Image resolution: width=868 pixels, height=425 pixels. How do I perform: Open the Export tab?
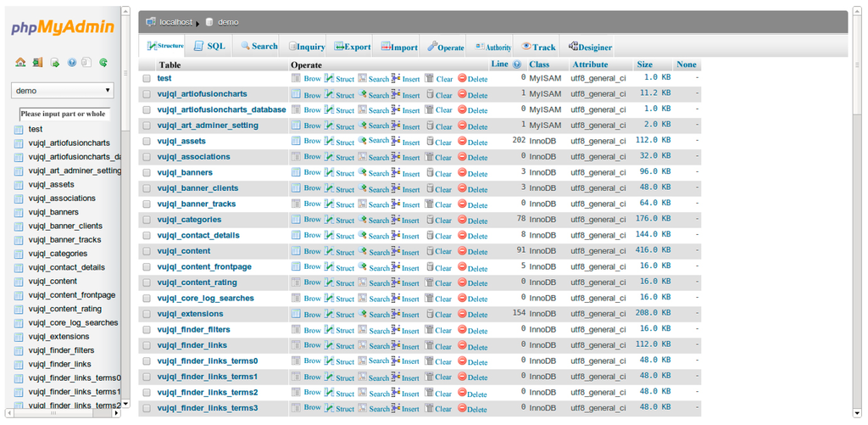pos(352,47)
